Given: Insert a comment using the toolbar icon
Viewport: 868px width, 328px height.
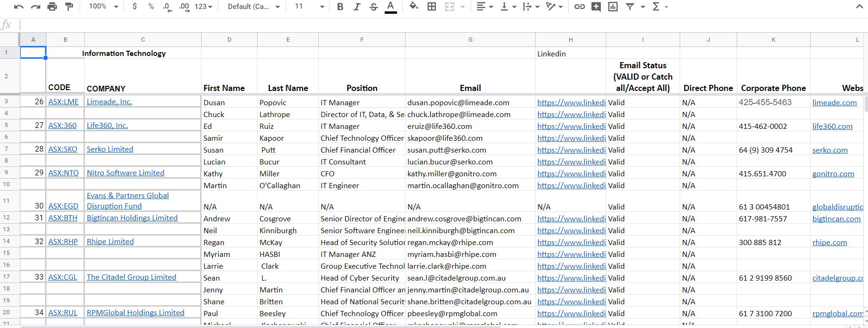Looking at the screenshot, I should click(596, 7).
